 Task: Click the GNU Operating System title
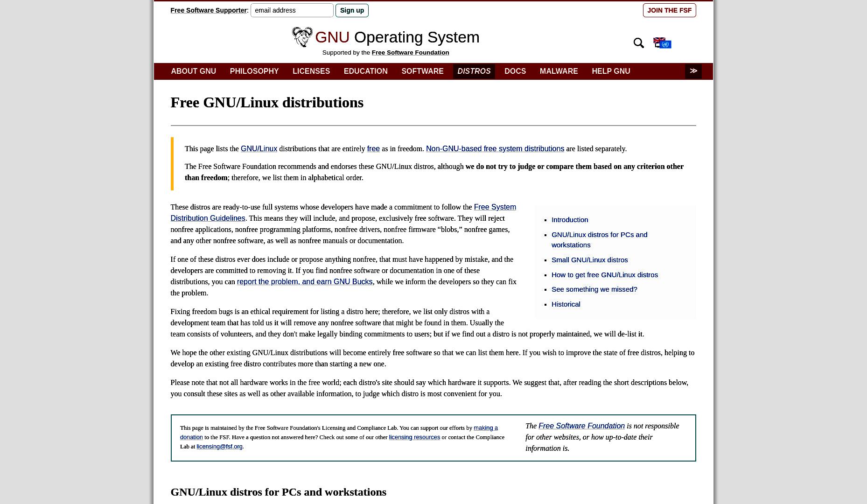click(397, 37)
